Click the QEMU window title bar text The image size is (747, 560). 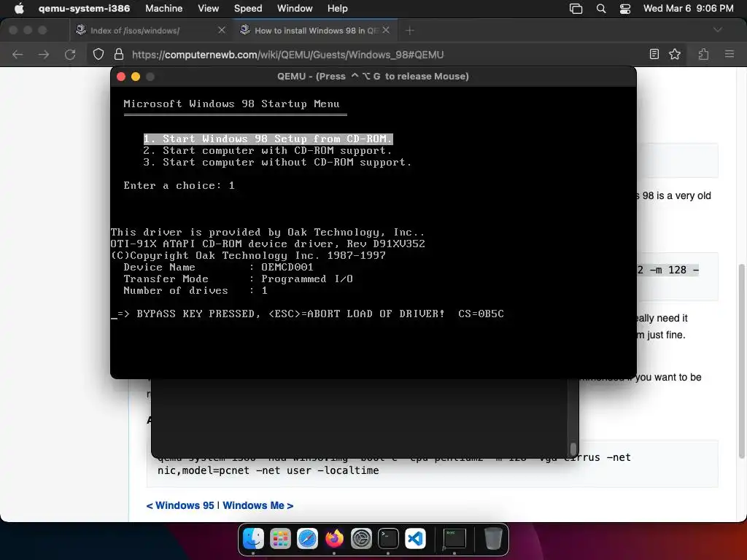(x=373, y=76)
